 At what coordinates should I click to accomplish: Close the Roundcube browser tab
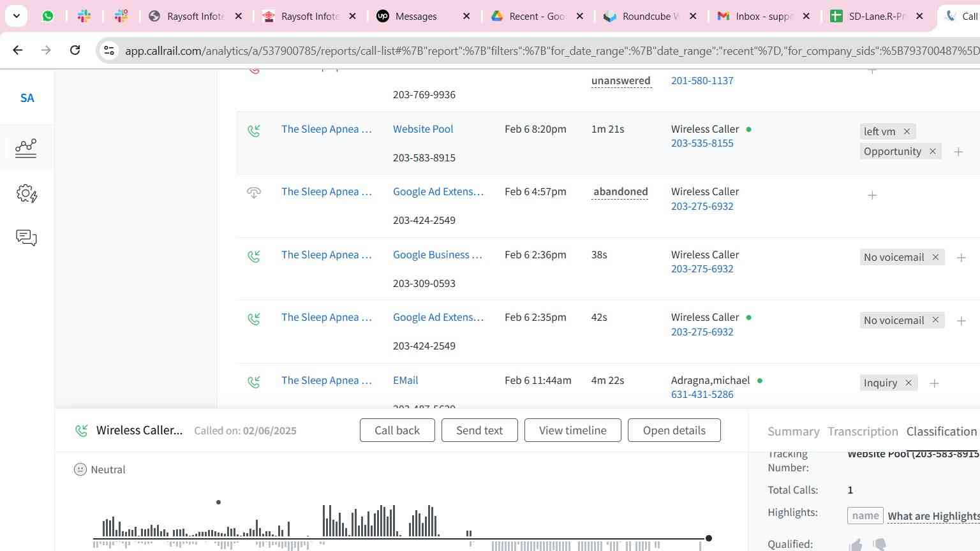(694, 16)
